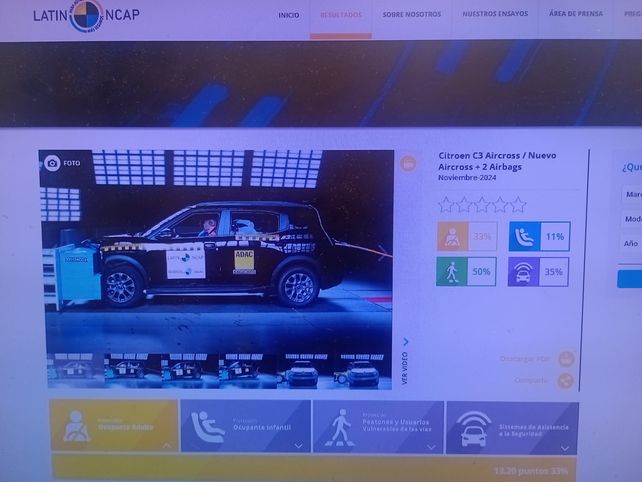Expand the Ocupante Infantil section
The image size is (642, 482).
[246, 427]
